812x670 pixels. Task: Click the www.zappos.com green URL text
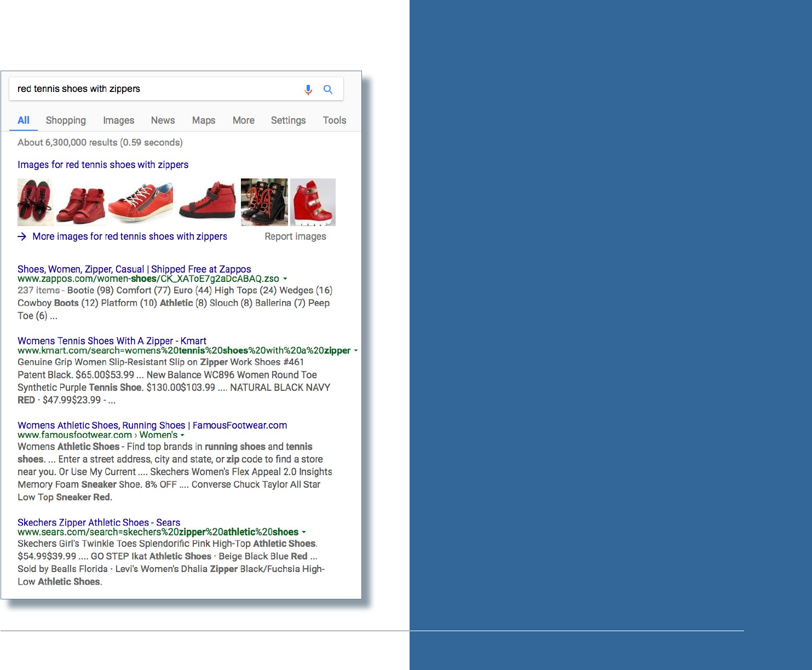(148, 279)
